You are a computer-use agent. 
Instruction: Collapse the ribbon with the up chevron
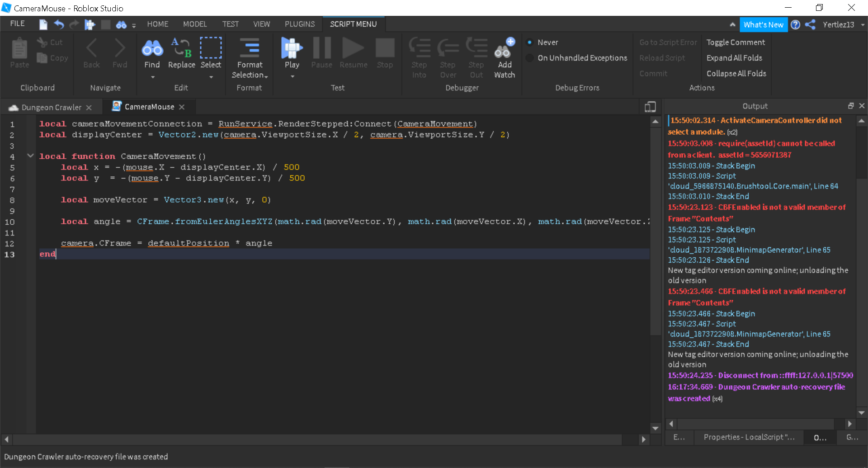tap(732, 24)
